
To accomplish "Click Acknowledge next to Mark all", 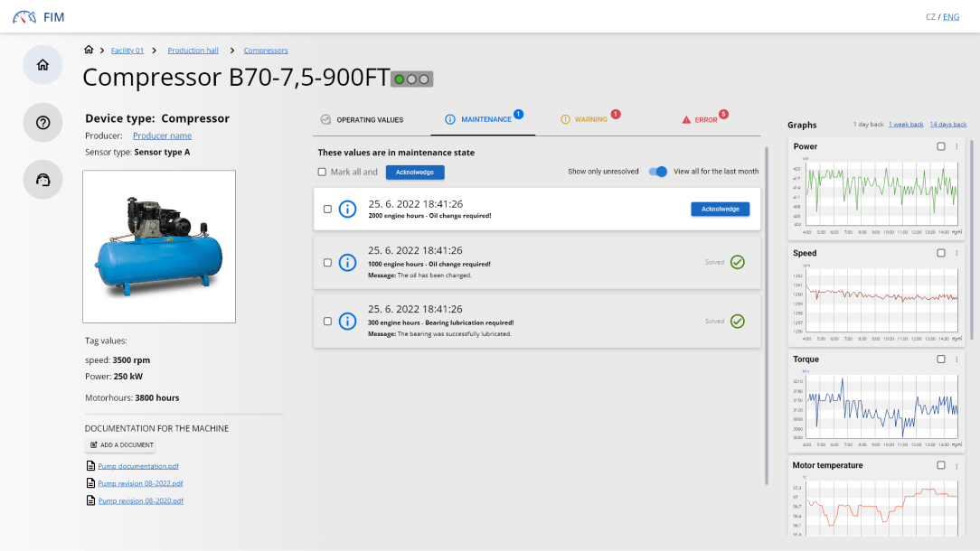I will [x=415, y=172].
